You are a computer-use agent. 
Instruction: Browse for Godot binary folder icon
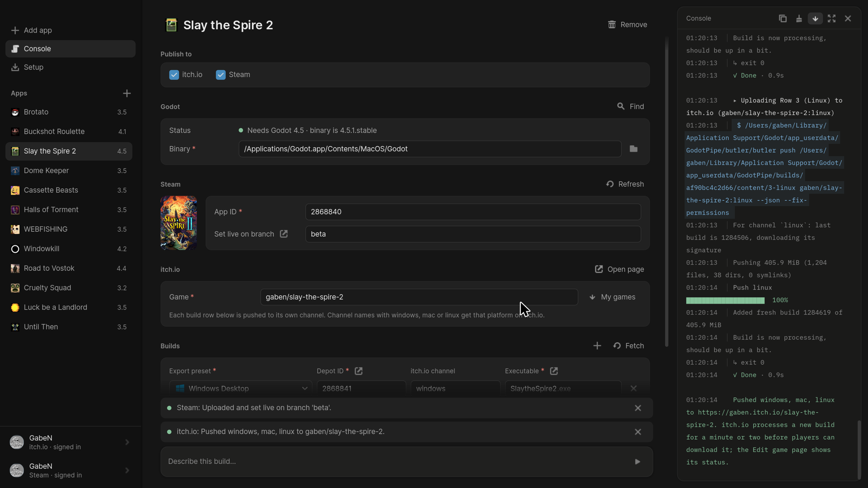tap(633, 149)
